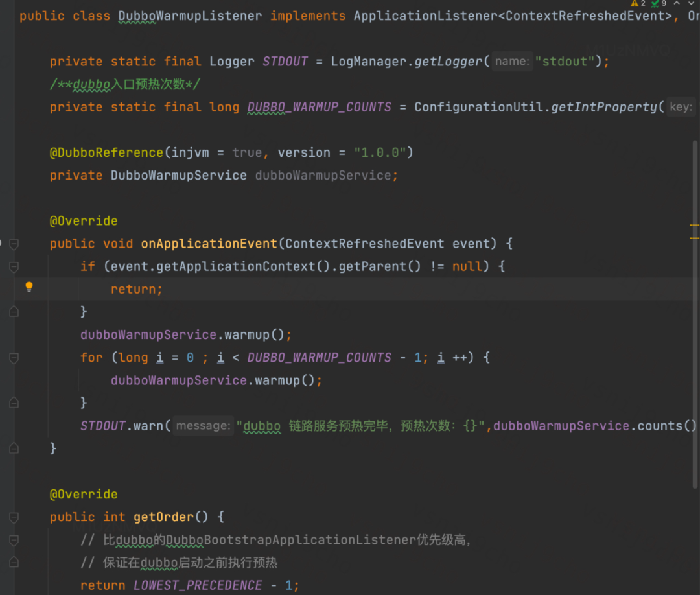Open the yellow lightbulb quick-fix suggestions

[29, 286]
